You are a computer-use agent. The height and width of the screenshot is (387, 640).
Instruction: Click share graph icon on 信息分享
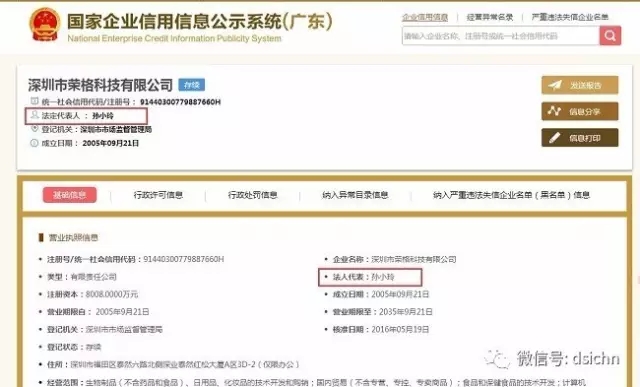tap(554, 111)
